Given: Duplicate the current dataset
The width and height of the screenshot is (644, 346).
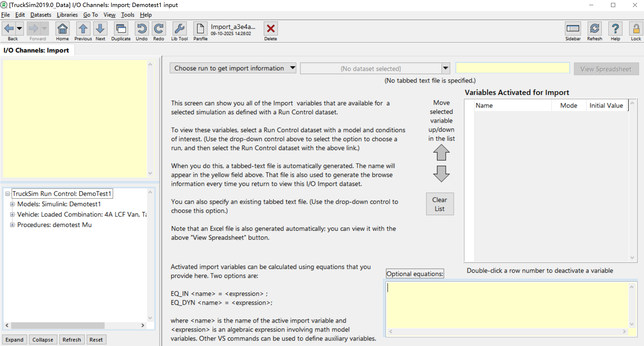Looking at the screenshot, I should (x=121, y=29).
